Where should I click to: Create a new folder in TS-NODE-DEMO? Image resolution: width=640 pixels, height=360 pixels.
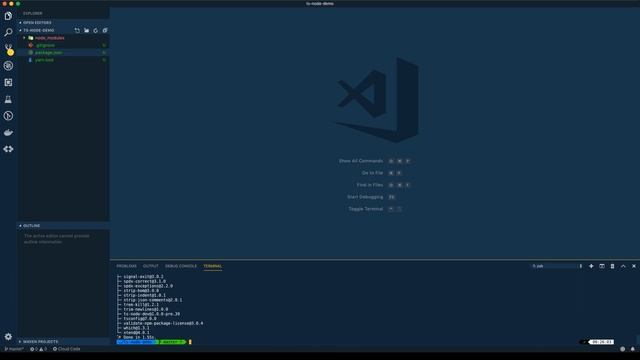tap(87, 31)
